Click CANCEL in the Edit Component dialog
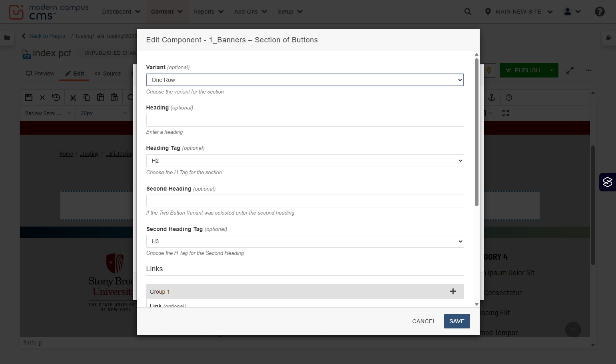 [424, 321]
